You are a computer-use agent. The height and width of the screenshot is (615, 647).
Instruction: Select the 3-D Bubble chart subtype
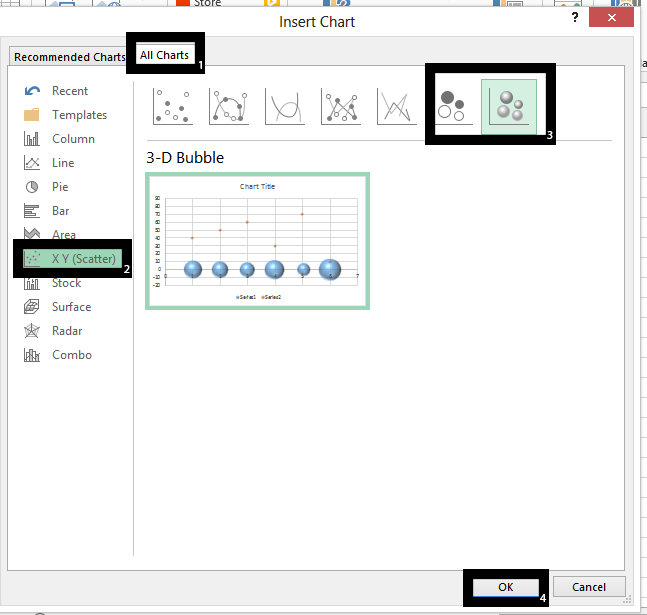(x=509, y=107)
